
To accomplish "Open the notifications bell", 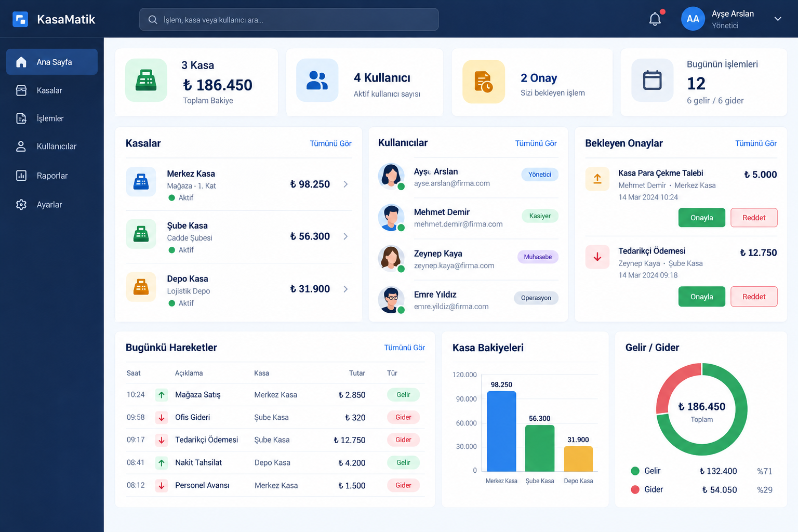I will pos(655,19).
